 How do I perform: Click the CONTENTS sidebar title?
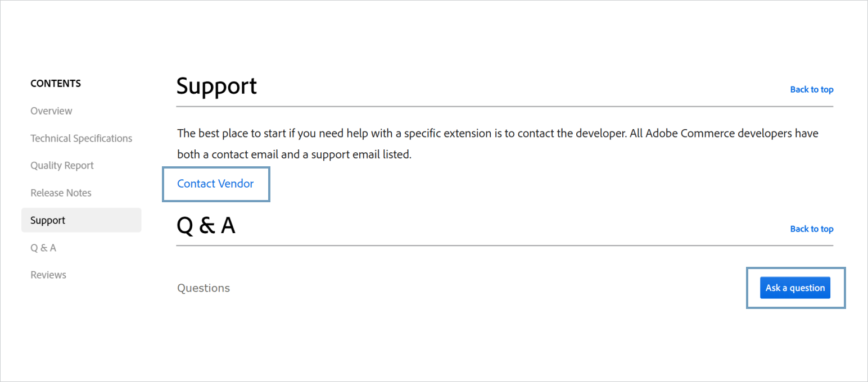click(56, 83)
